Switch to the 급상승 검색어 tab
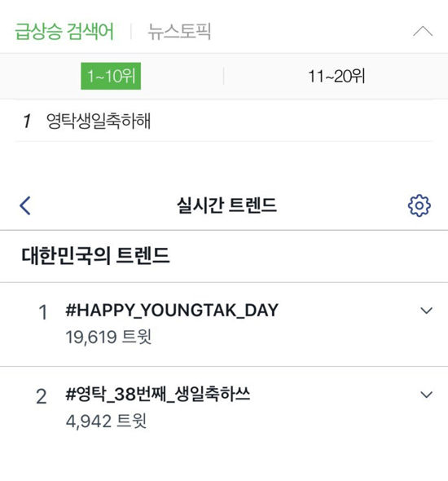 click(x=64, y=31)
